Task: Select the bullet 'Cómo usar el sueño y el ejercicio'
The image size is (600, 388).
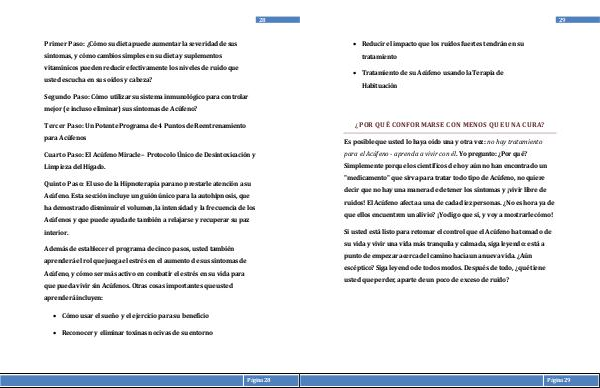Action: [135, 316]
